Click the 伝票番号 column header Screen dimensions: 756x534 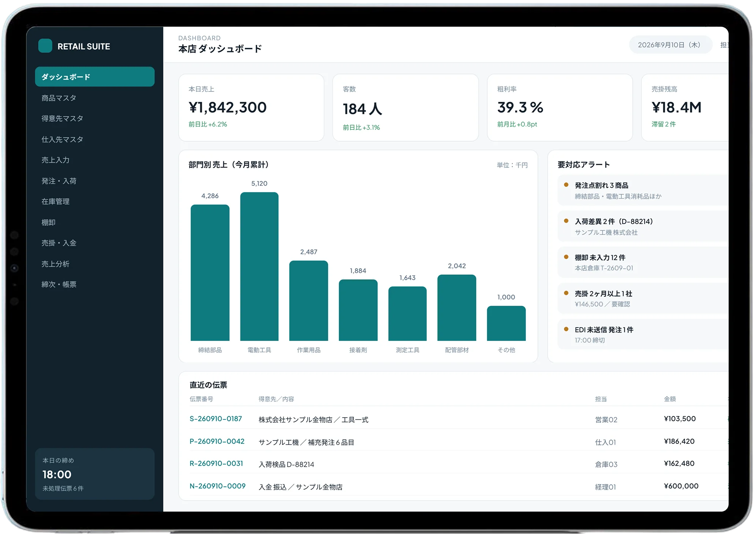(x=202, y=399)
